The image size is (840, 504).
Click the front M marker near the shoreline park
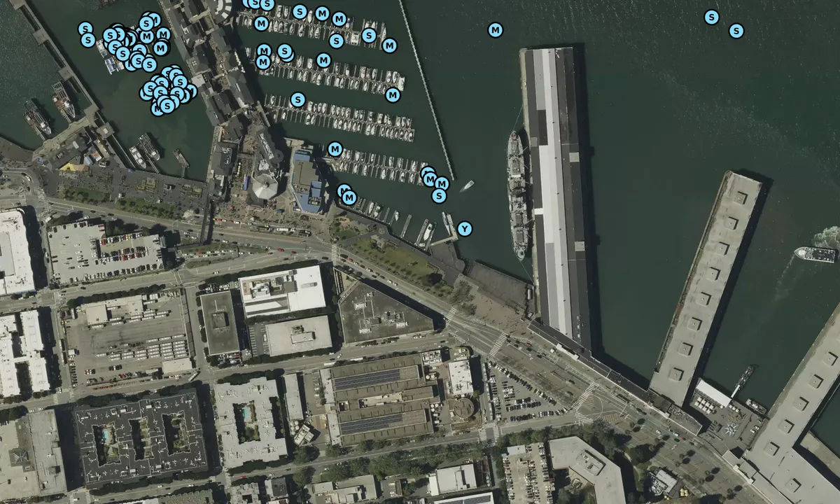coord(349,198)
